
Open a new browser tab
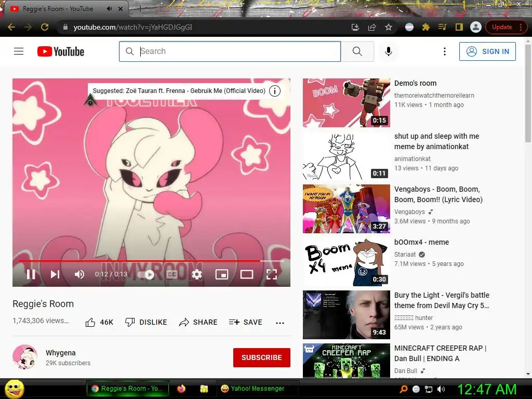pyautogui.click(x=140, y=9)
